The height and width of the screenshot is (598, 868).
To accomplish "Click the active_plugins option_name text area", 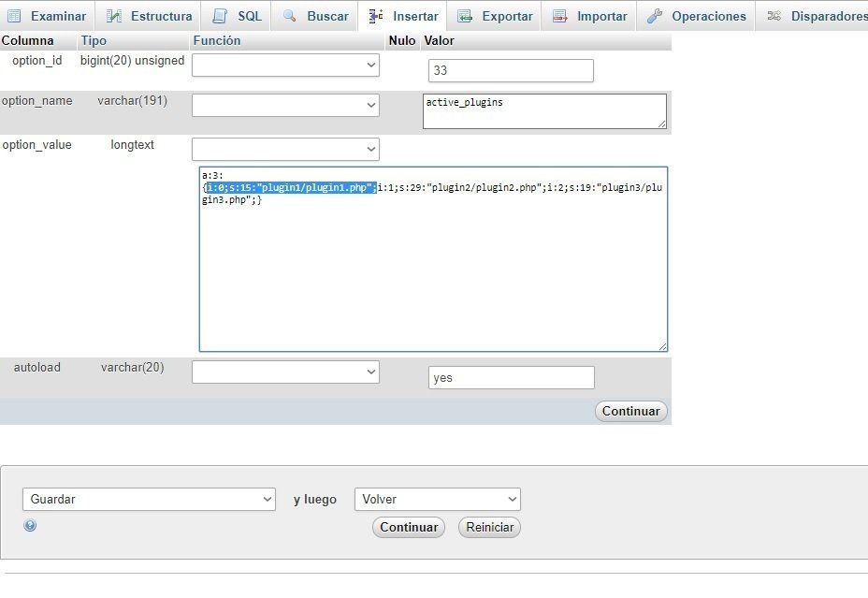I will pyautogui.click(x=544, y=110).
